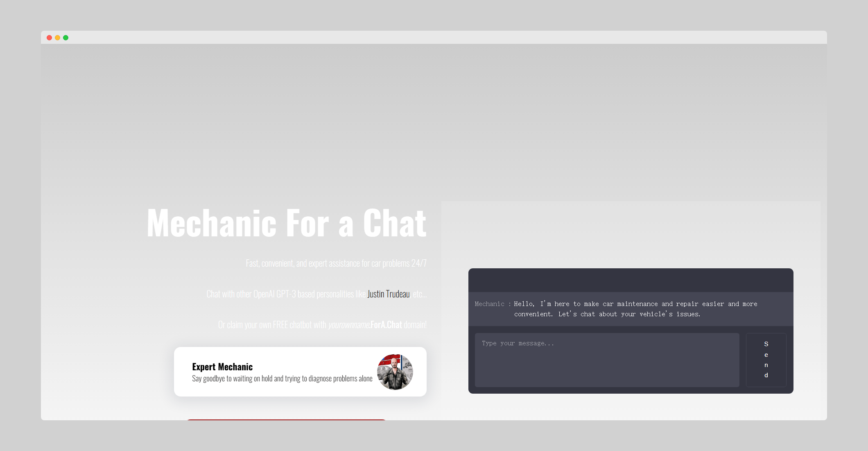This screenshot has width=868, height=451.
Task: Select the 'Expert Mechanic' card title
Action: click(222, 367)
